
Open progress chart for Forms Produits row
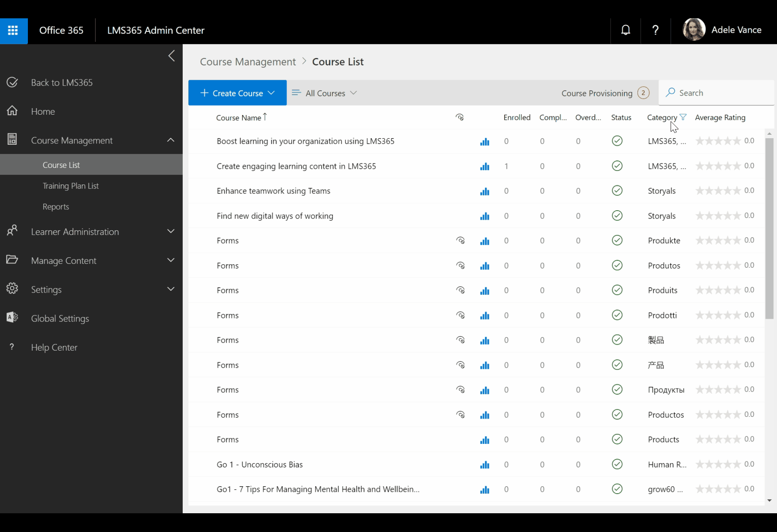pyautogui.click(x=485, y=290)
